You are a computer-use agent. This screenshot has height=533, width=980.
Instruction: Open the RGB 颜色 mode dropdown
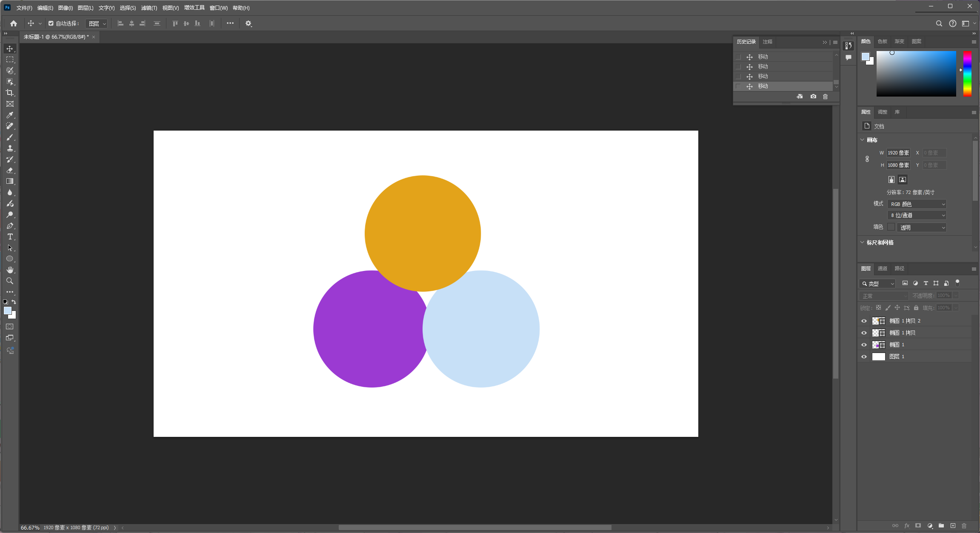click(917, 204)
